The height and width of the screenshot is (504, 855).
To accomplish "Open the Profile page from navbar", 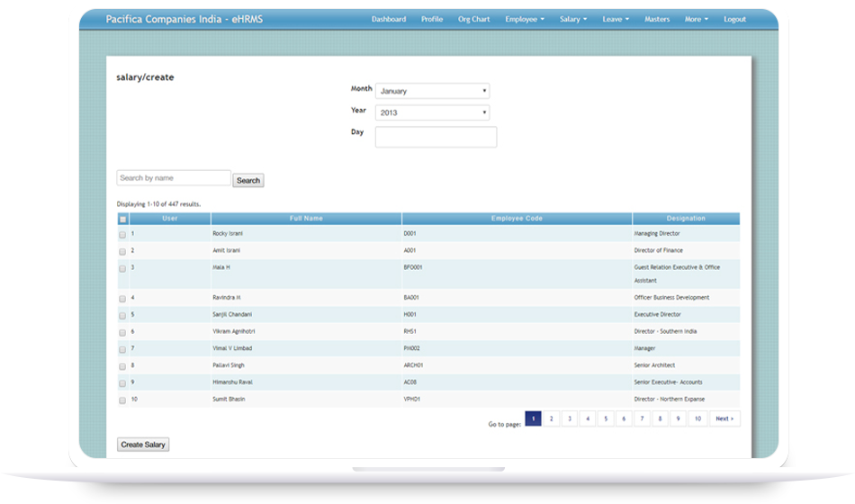I will [x=432, y=19].
